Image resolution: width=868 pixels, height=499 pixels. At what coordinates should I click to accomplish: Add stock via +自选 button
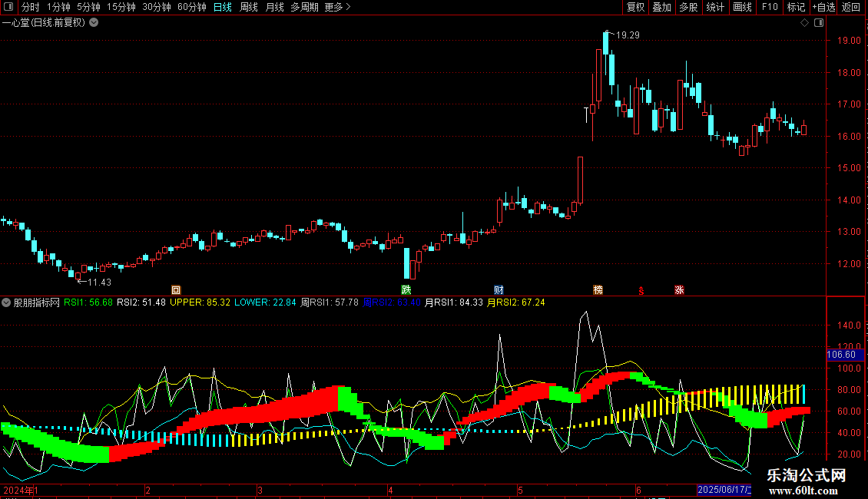[x=823, y=7]
